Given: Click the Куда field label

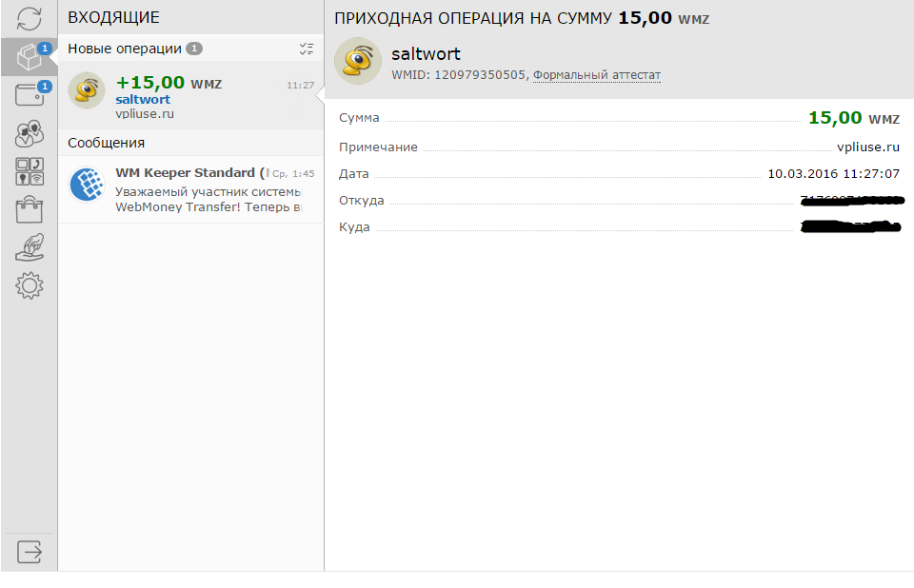Looking at the screenshot, I should 354,227.
